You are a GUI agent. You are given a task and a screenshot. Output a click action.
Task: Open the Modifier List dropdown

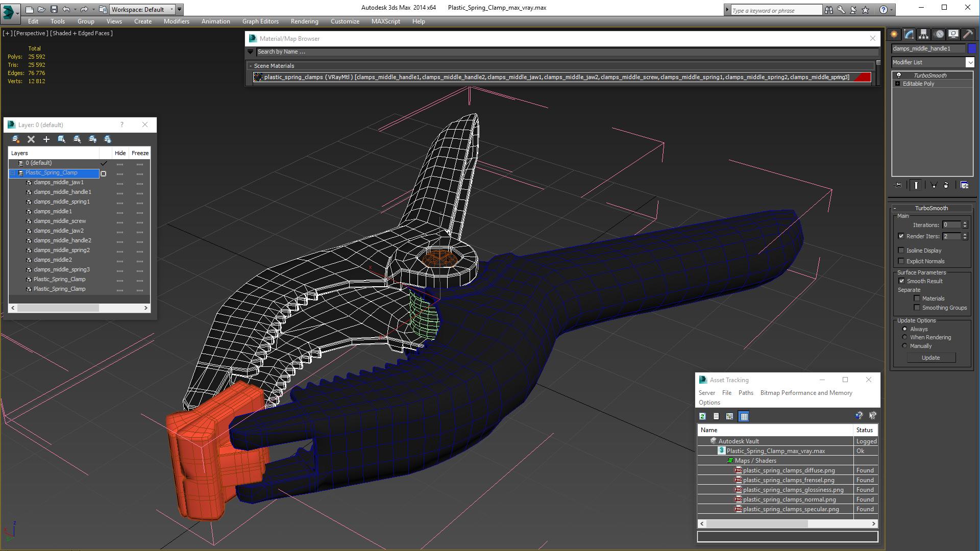pyautogui.click(x=970, y=62)
